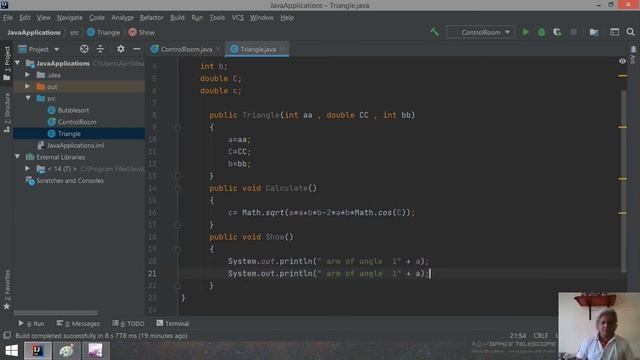The image size is (640, 360).
Task: Open the Navigate menu
Action: point(70,18)
